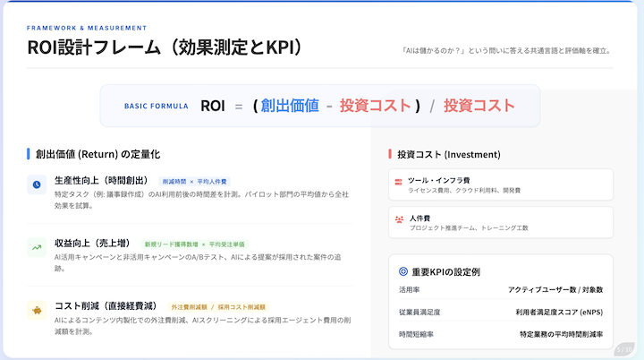Click the プロジェクト推進チーム description line
Screen dimensions: 644x360
[x=469, y=228]
